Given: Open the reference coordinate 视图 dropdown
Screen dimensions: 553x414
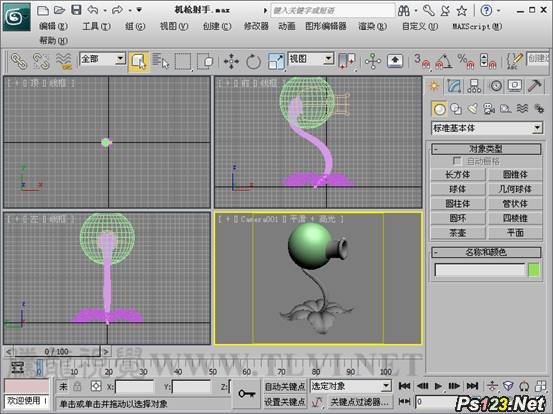Looking at the screenshot, I should [311, 59].
